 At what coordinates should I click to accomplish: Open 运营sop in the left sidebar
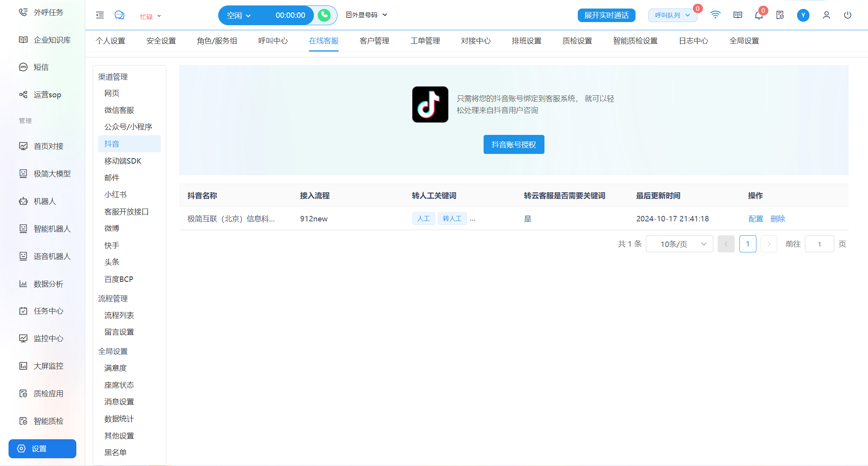point(40,95)
